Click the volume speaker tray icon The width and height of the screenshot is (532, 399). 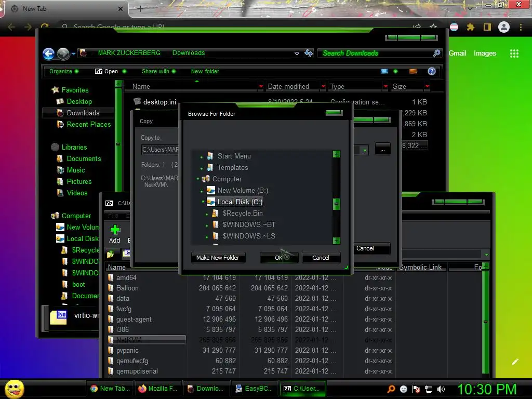click(441, 389)
